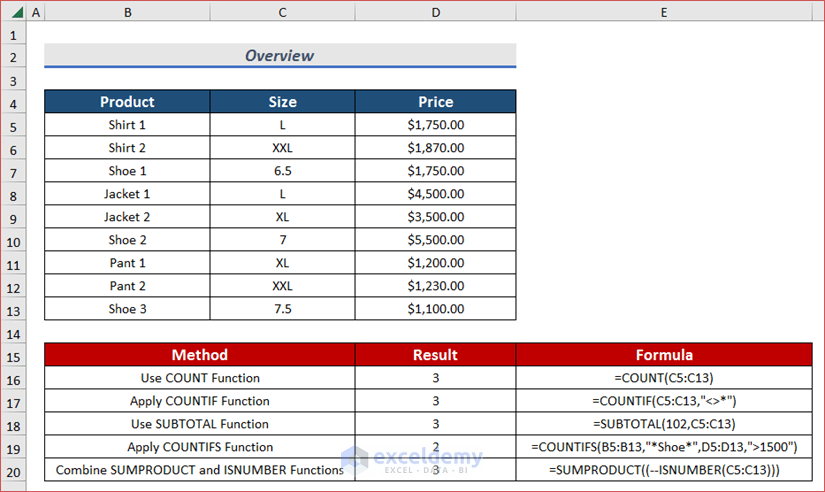Select the Pant 1 cell

coord(127,263)
